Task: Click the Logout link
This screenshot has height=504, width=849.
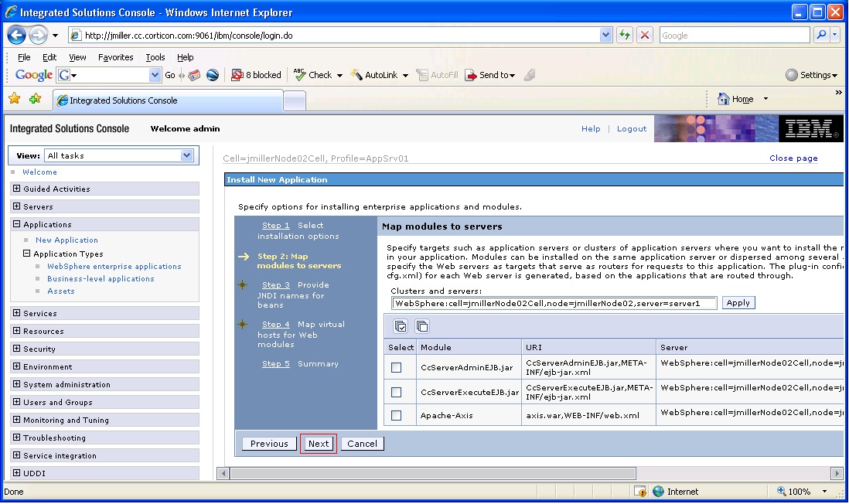Action: 631,128
